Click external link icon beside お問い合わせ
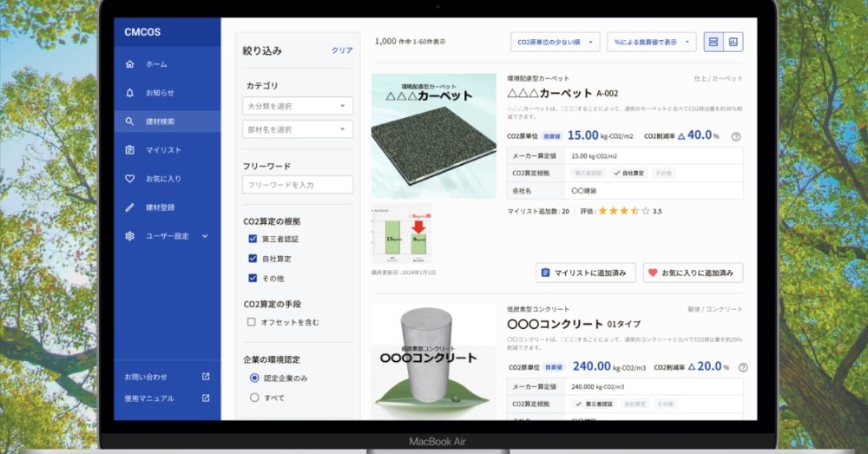The image size is (868, 454). pyautogui.click(x=206, y=377)
